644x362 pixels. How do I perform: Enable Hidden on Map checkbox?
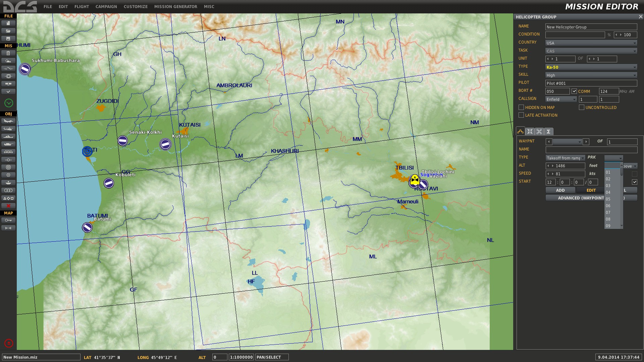point(521,107)
